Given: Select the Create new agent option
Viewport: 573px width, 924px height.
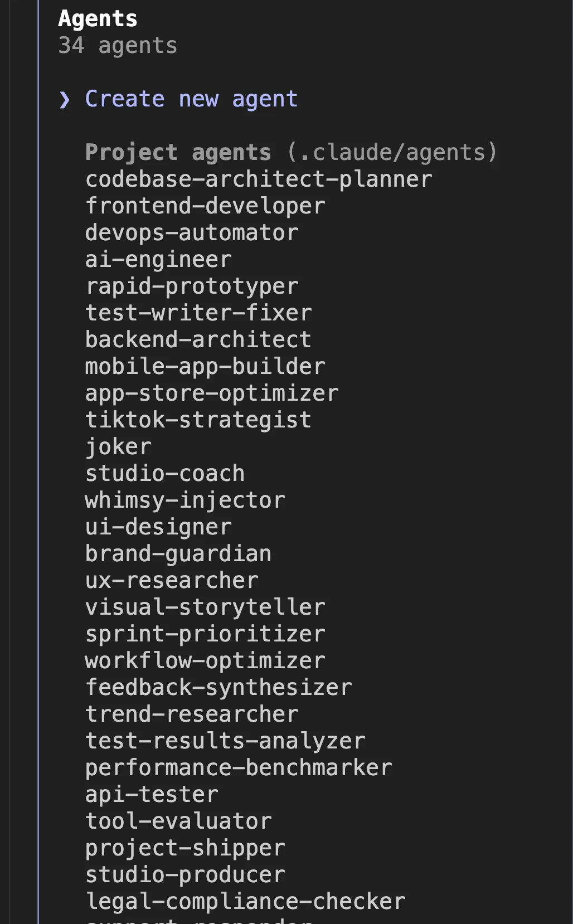Looking at the screenshot, I should pos(191,99).
